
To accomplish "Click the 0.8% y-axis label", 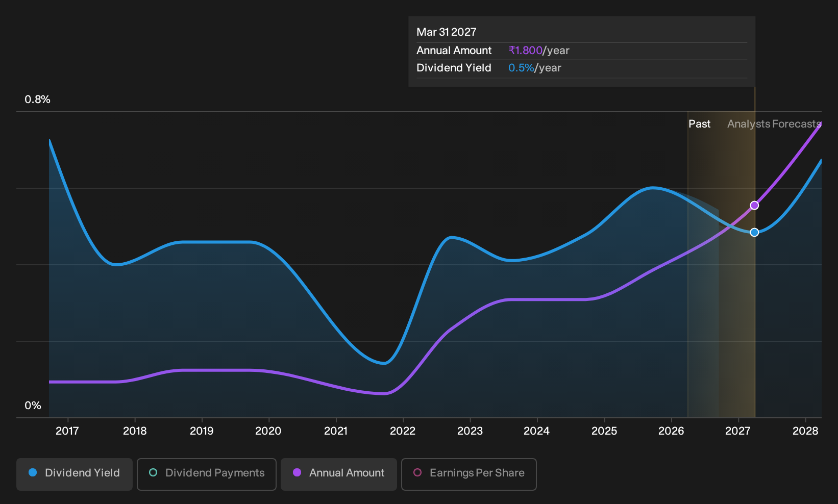I will click(37, 99).
